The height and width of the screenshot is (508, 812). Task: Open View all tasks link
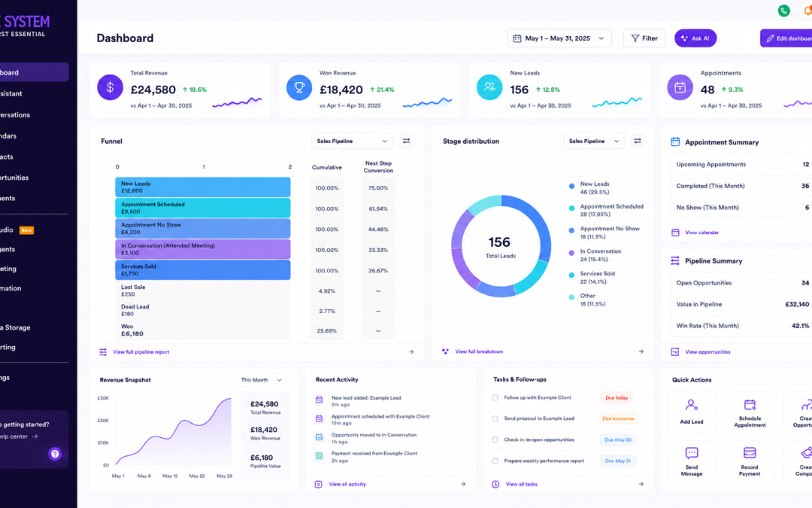[x=522, y=484]
